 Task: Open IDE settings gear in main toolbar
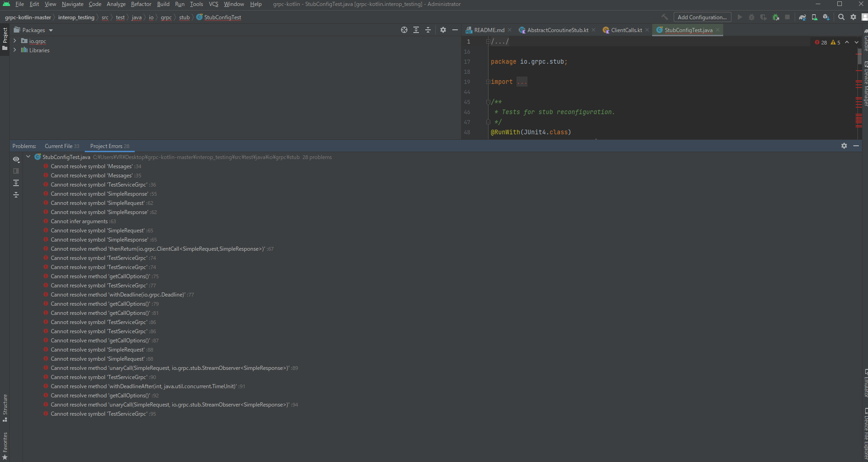coord(853,17)
